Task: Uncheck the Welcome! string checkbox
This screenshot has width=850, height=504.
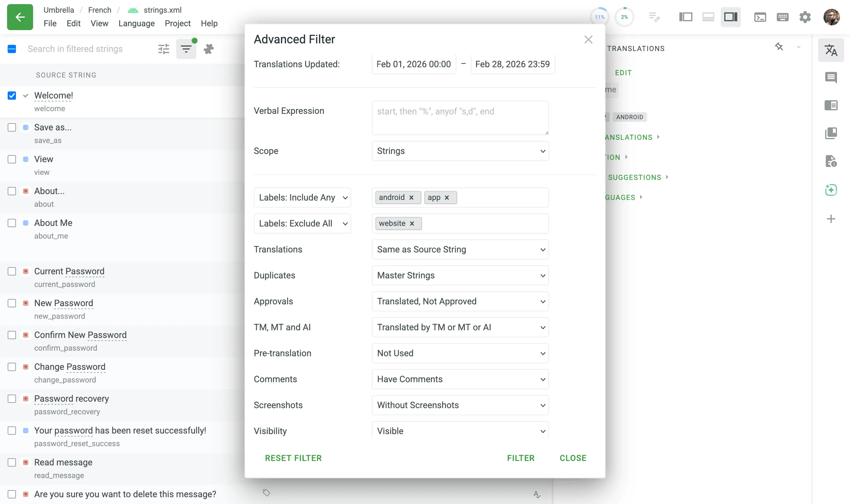Action: [12, 96]
